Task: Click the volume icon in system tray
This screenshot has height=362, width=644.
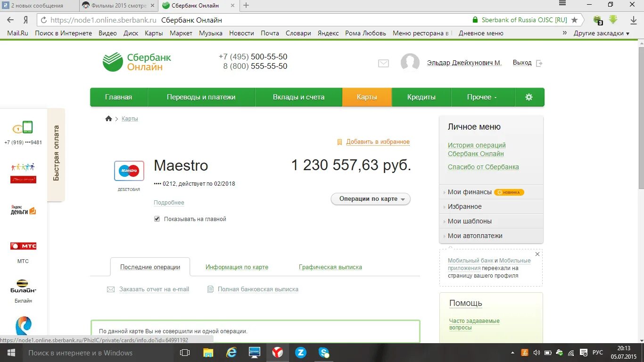Action: click(x=537, y=353)
